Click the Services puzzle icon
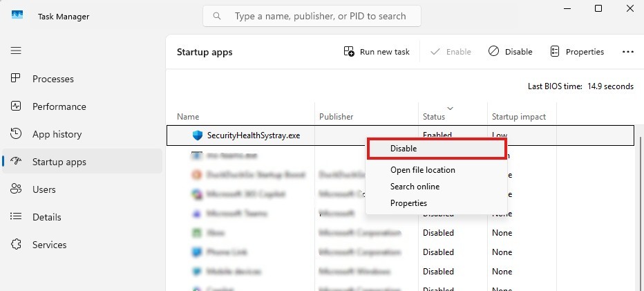644x291 pixels. pyautogui.click(x=16, y=244)
